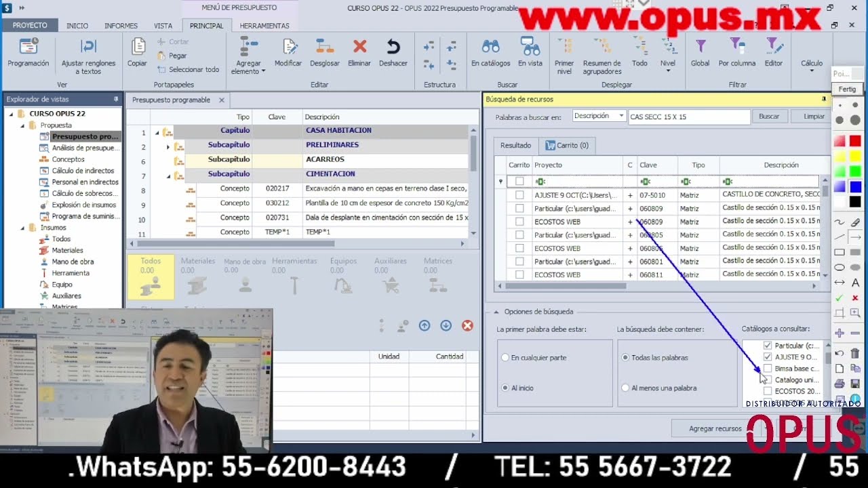Screen dimensions: 868x488
Task: Open the Descripción search field dropdown
Action: (620, 116)
